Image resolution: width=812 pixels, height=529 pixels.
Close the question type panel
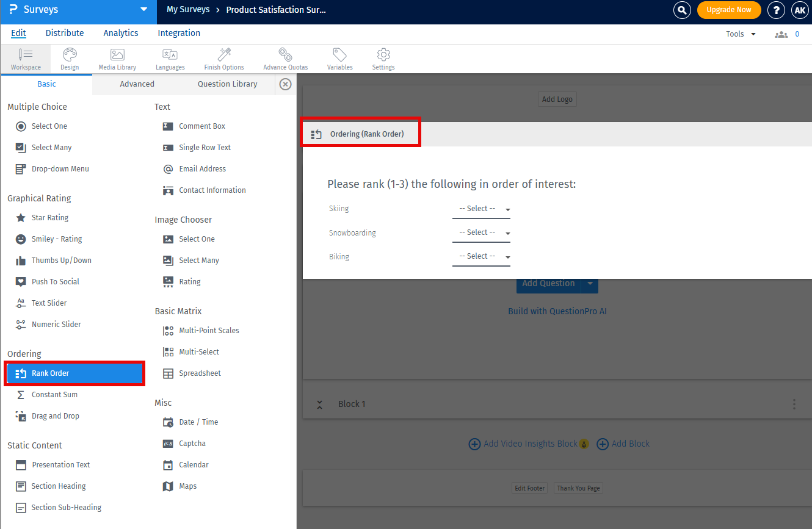point(285,84)
